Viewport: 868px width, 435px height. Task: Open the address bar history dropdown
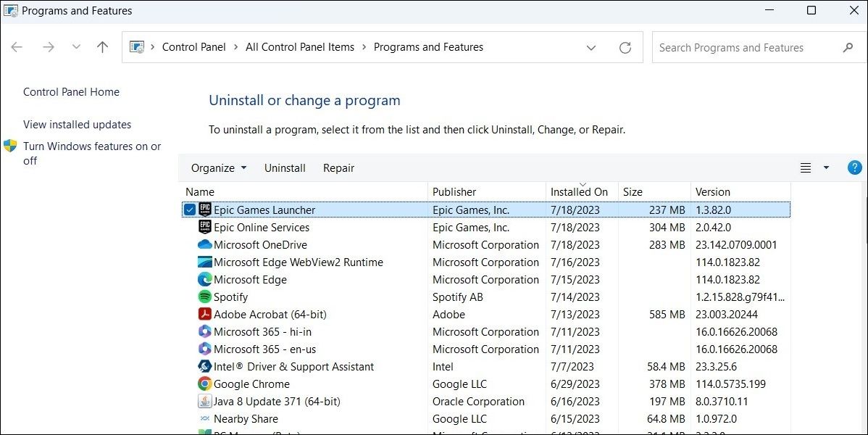(x=591, y=47)
